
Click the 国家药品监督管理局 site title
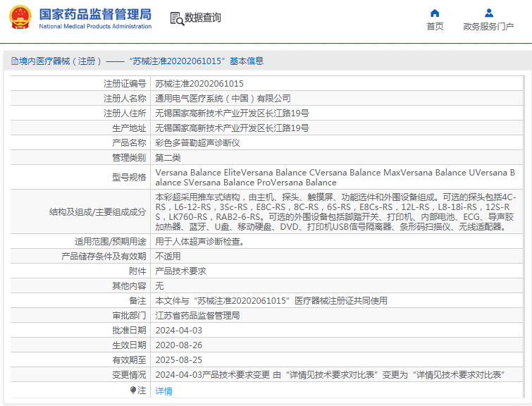point(95,14)
